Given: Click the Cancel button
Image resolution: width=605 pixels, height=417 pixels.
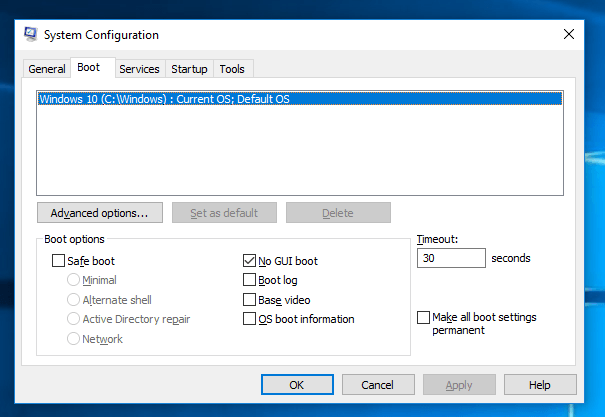Looking at the screenshot, I should point(378,385).
